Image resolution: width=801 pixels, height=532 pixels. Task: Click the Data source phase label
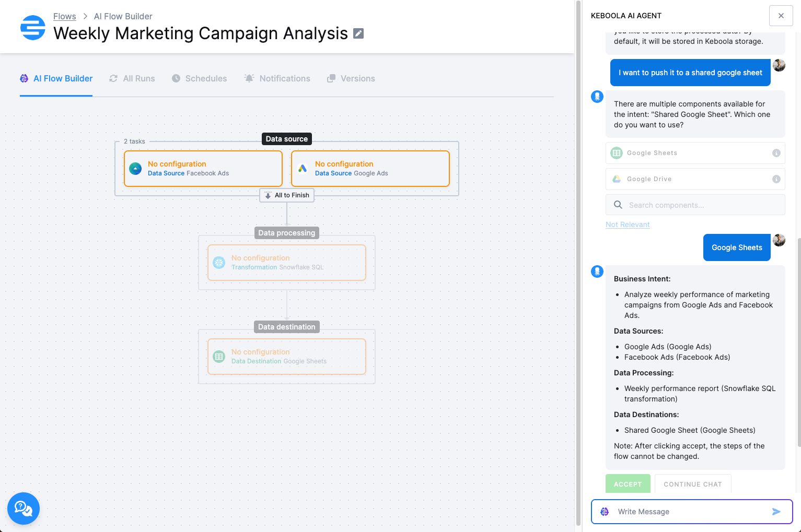287,139
